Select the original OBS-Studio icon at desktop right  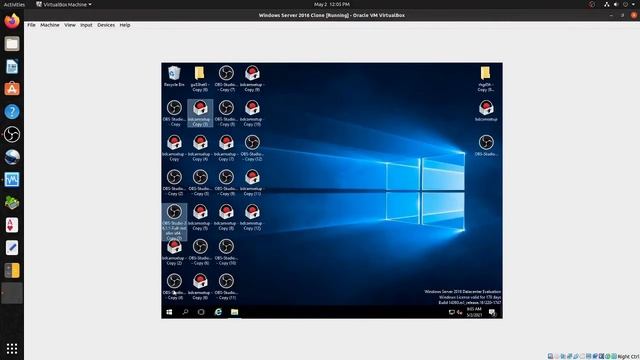click(486, 145)
